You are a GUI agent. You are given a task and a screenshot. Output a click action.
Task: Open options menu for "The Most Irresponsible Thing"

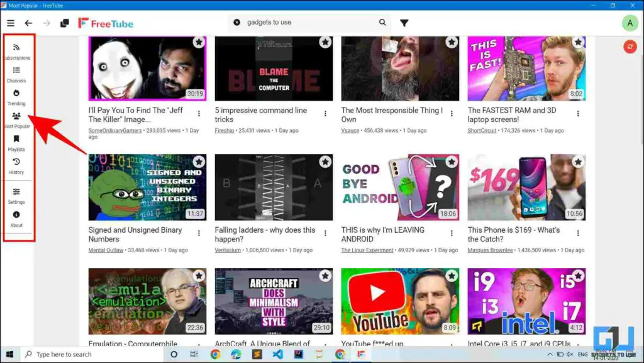[x=452, y=114]
